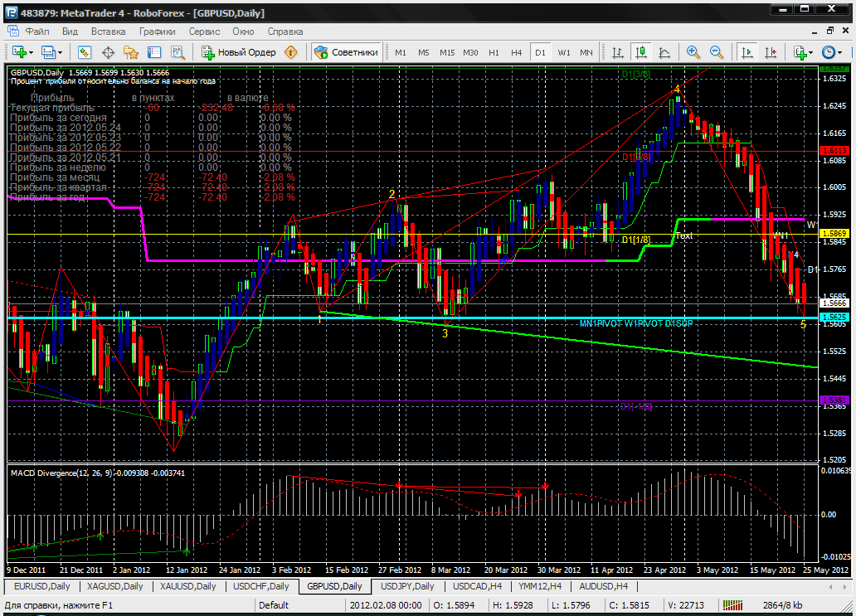
Task: Switch to the USDJPY,Daily chart tab
Action: (x=407, y=586)
